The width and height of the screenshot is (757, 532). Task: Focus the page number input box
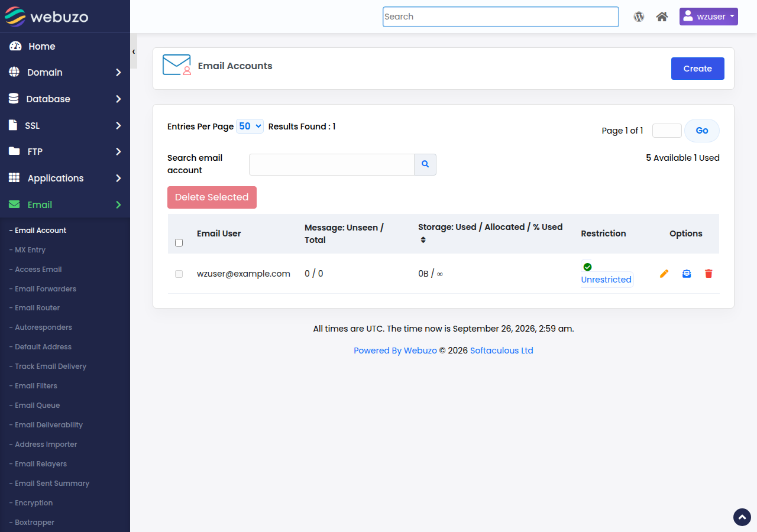[667, 131]
